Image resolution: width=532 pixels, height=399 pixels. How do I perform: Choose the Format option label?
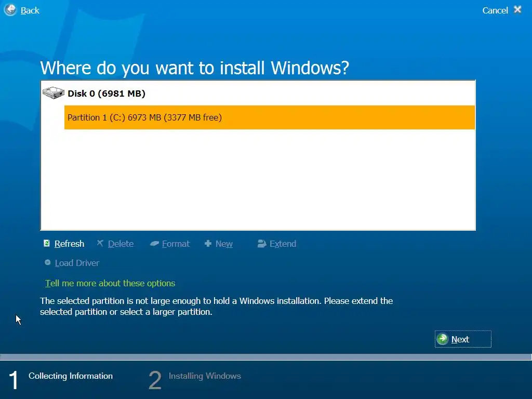[176, 244]
